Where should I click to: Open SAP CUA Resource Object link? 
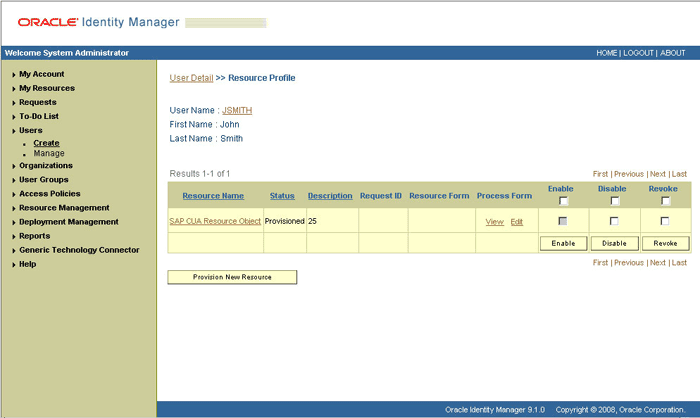215,221
